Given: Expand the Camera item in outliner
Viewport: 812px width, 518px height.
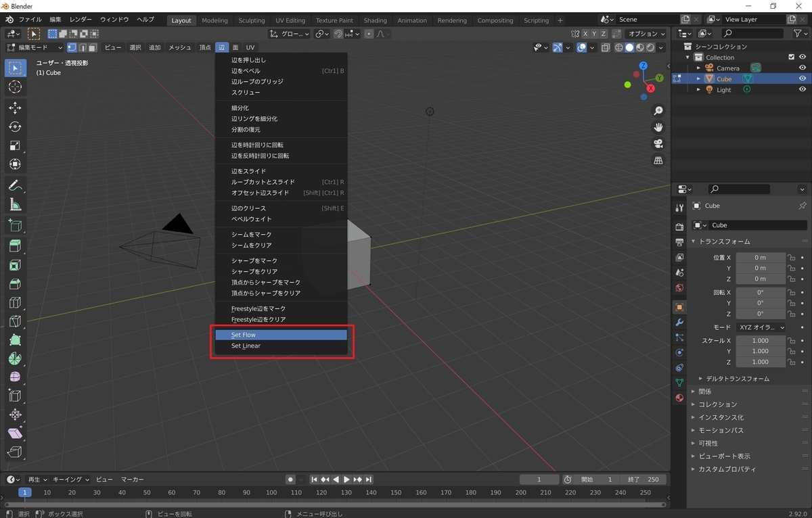Looking at the screenshot, I should (699, 68).
